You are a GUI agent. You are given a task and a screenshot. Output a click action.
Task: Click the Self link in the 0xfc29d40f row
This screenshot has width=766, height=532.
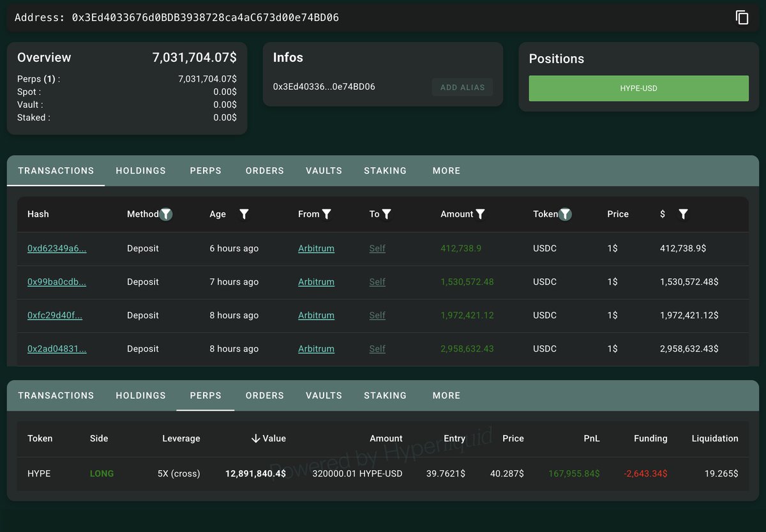(x=377, y=316)
